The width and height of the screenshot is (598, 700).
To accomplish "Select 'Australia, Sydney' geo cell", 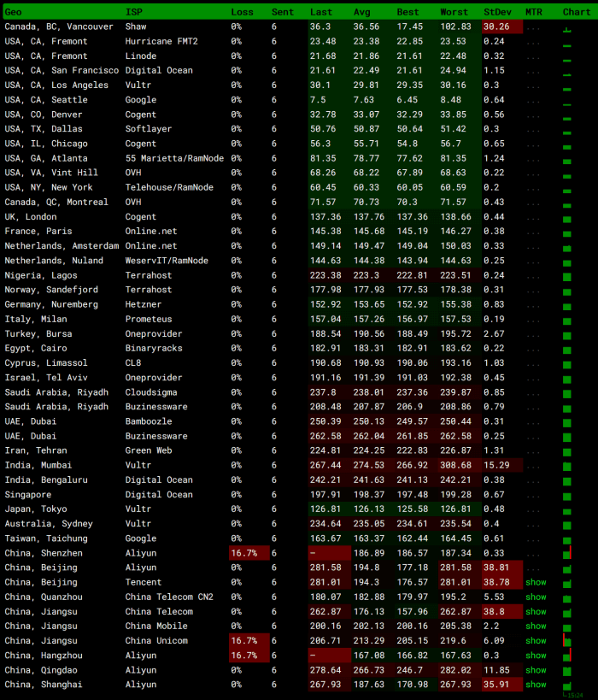I will [x=49, y=524].
